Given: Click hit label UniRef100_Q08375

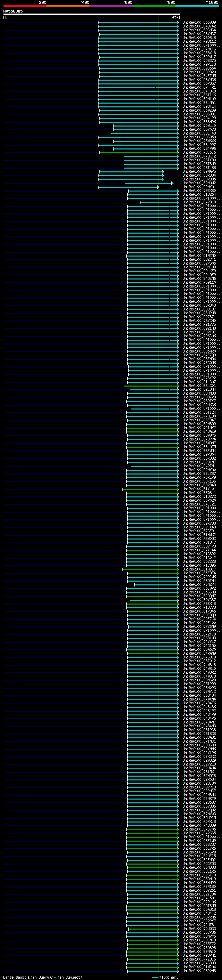Looking at the screenshot, I should point(199,60).
